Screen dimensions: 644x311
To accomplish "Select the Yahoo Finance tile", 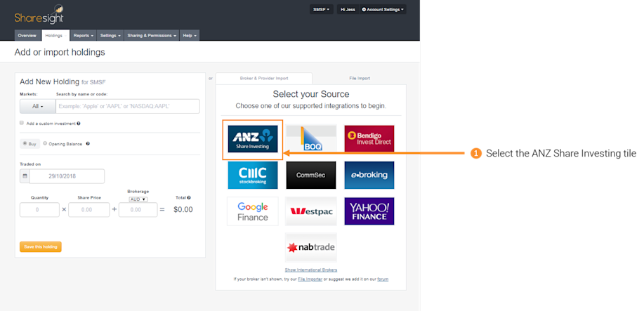I will (x=369, y=211).
